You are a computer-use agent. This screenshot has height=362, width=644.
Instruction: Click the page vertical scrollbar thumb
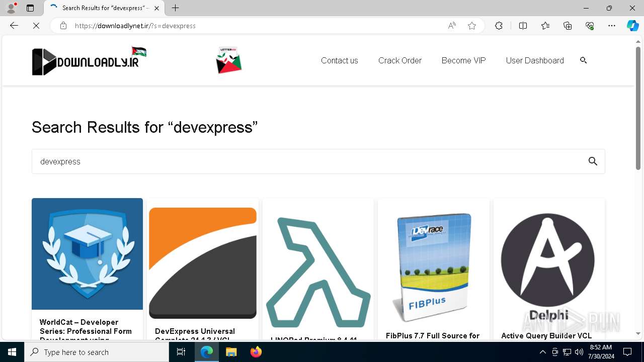(638, 108)
